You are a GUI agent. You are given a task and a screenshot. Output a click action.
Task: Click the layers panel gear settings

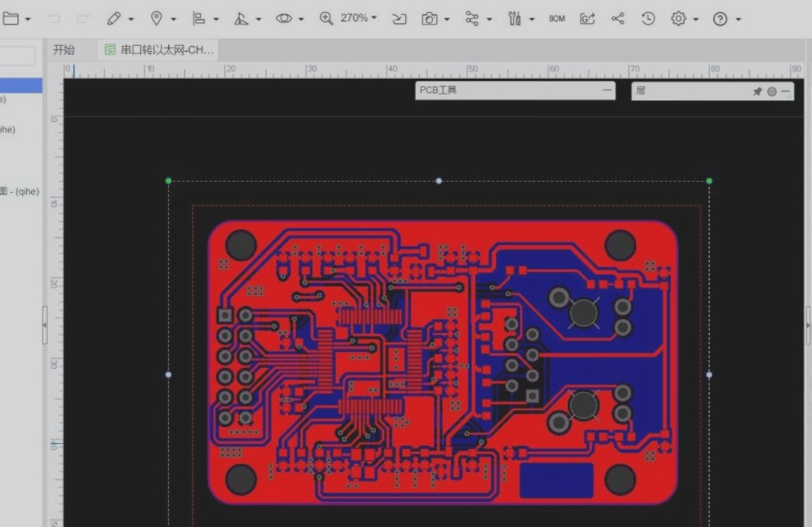coord(770,91)
